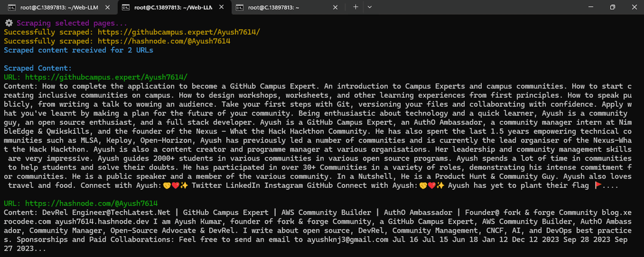Open the new-tab profiles dropdown chevron
The width and height of the screenshot is (644, 257).
coord(370,7)
